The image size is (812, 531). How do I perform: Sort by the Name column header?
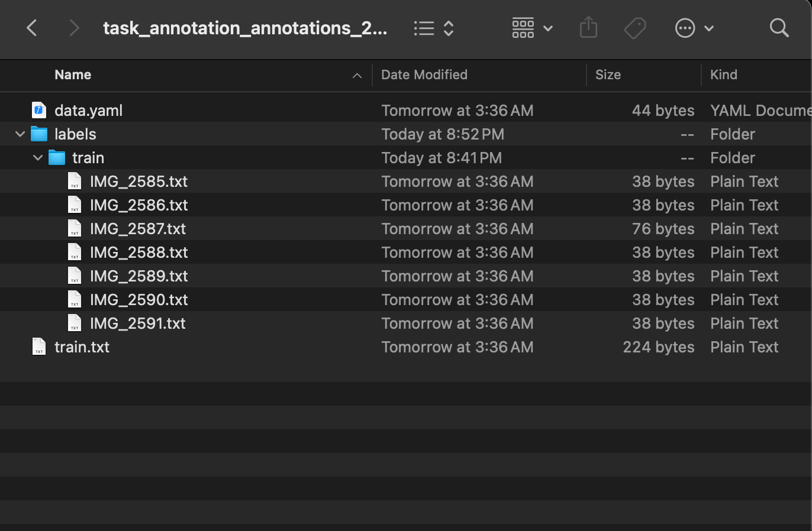point(73,75)
